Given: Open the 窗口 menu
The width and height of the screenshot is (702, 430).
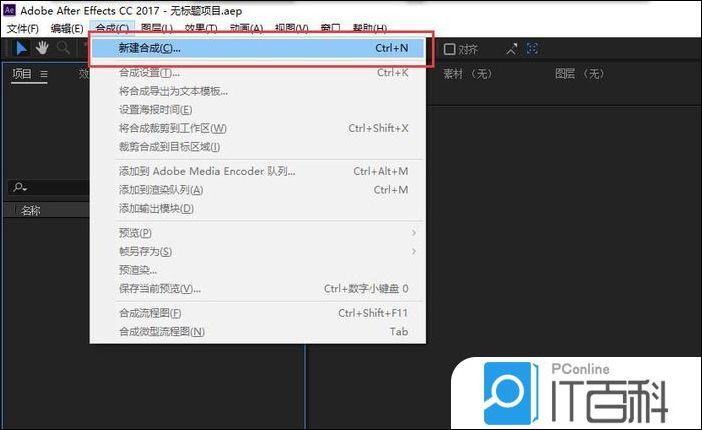Looking at the screenshot, I should click(330, 28).
